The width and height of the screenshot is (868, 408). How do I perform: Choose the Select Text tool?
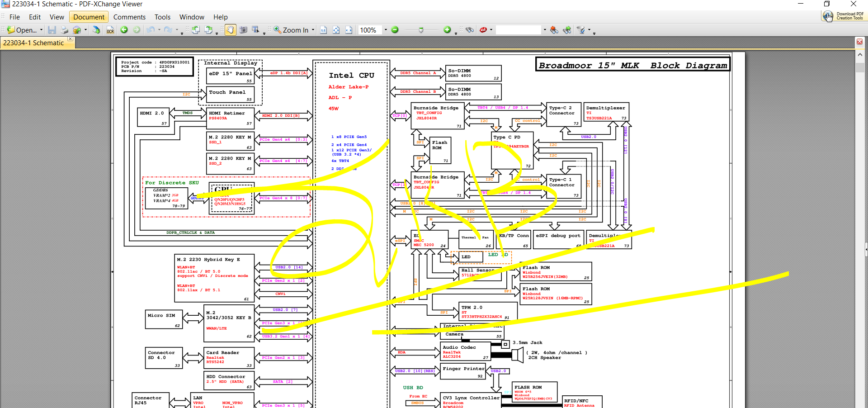click(x=256, y=30)
